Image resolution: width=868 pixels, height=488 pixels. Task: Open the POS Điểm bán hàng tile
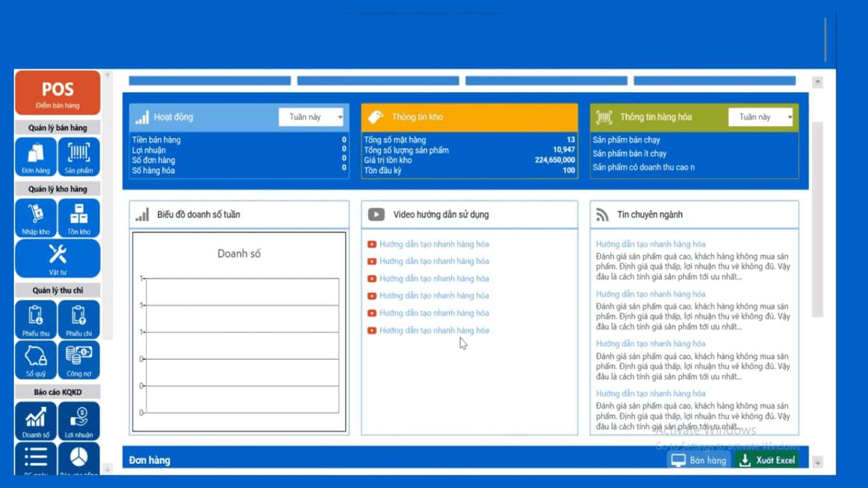click(x=57, y=93)
